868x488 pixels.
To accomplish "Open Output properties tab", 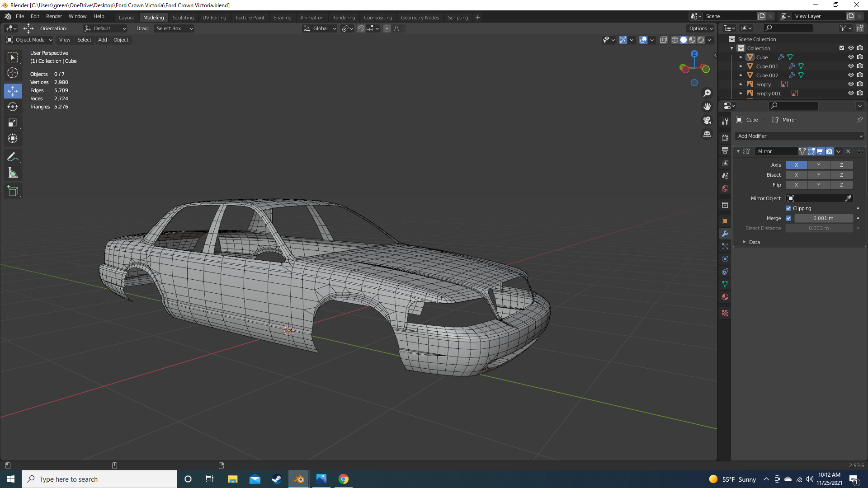I will [725, 150].
